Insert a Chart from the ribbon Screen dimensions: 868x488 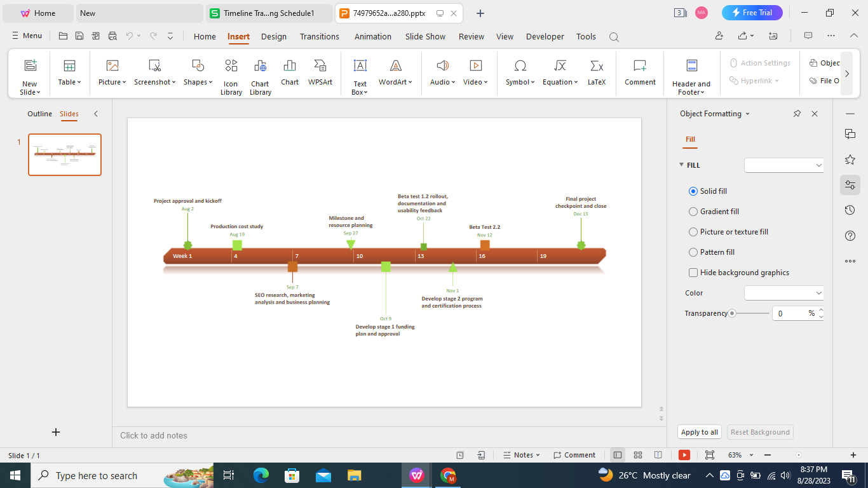(x=289, y=72)
